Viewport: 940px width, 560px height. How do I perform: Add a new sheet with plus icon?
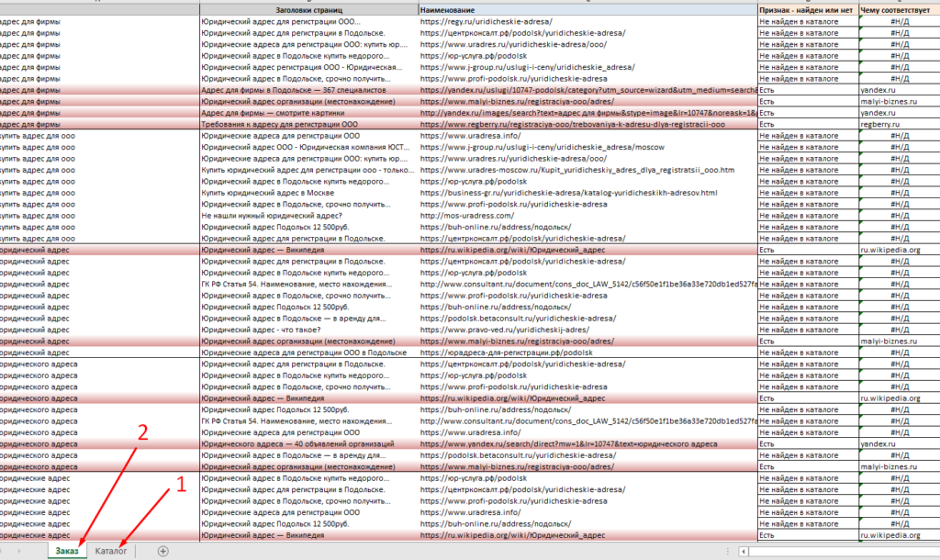coord(163,551)
